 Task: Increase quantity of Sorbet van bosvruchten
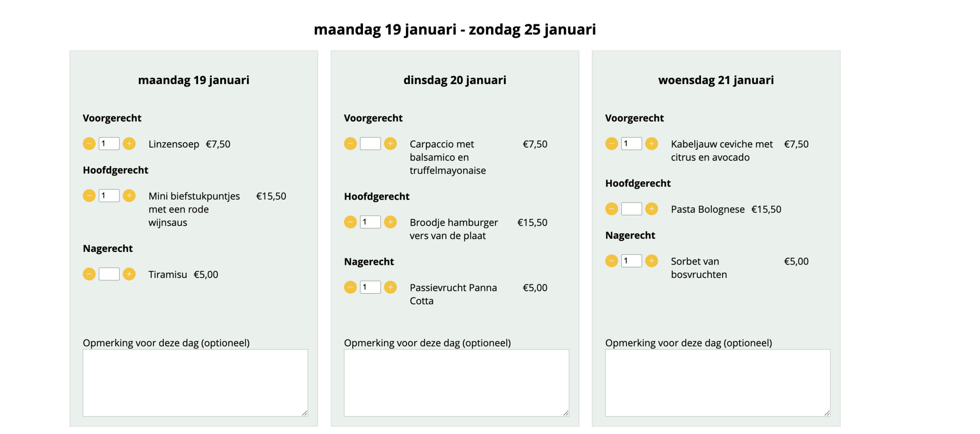[x=652, y=261]
